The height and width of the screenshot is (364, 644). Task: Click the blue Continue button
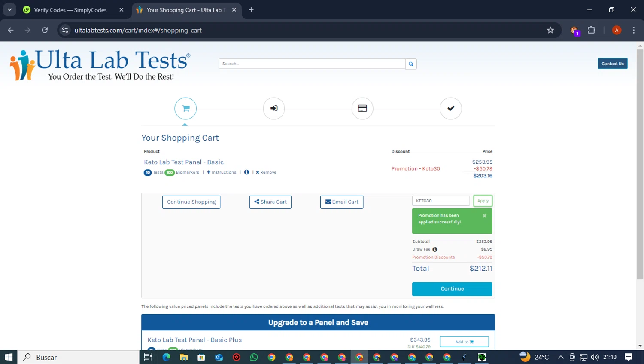point(452,289)
